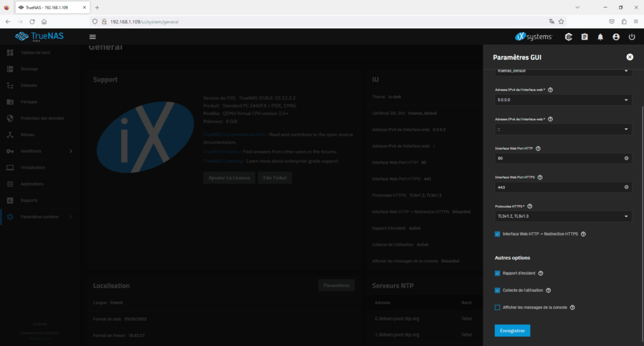Click the hamburger menu icon
Viewport: 644px width, 346px height.
tap(92, 37)
